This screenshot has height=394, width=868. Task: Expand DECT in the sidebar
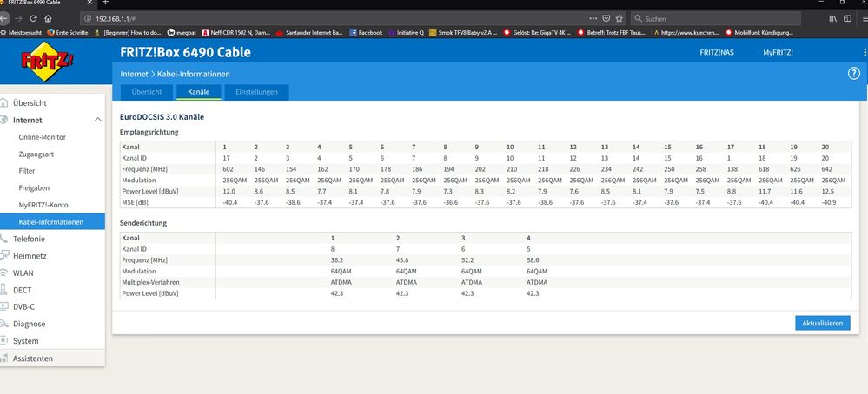coord(22,290)
